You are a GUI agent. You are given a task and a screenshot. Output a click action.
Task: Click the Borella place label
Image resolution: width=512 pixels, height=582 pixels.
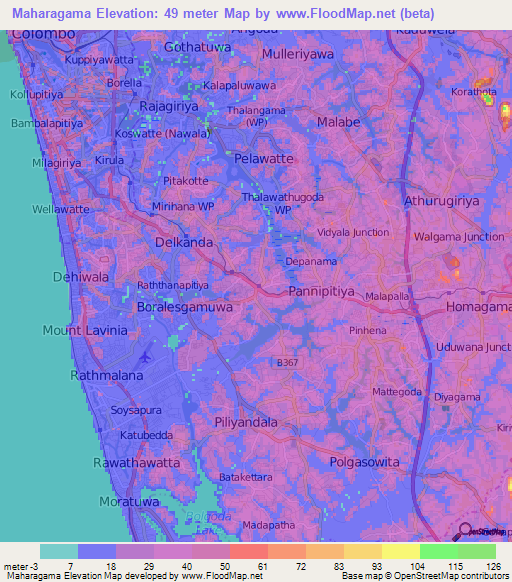point(124,83)
